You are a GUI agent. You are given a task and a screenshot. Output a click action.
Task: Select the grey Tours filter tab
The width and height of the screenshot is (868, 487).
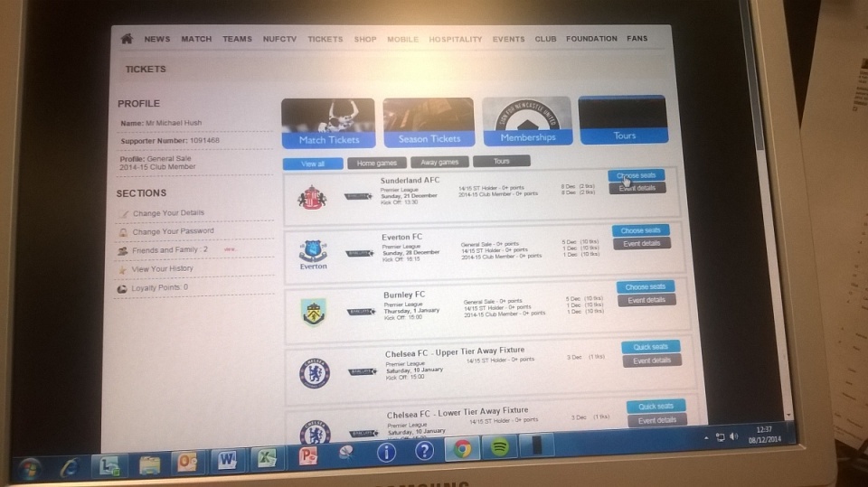coord(502,161)
